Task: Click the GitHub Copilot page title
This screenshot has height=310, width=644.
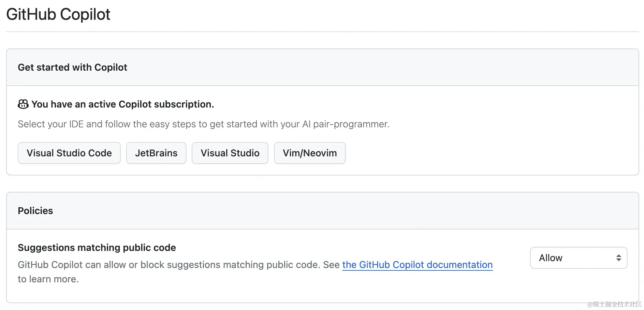Action: tap(58, 14)
